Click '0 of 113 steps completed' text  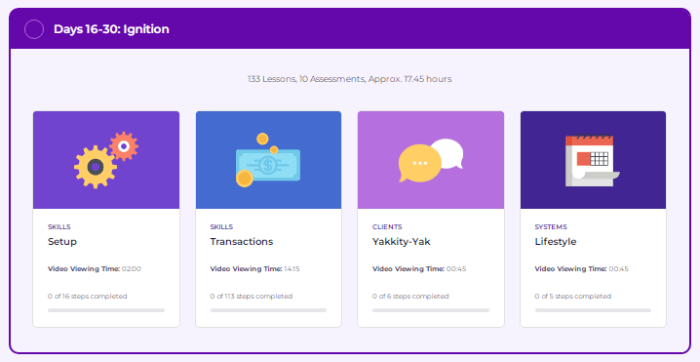click(x=251, y=296)
